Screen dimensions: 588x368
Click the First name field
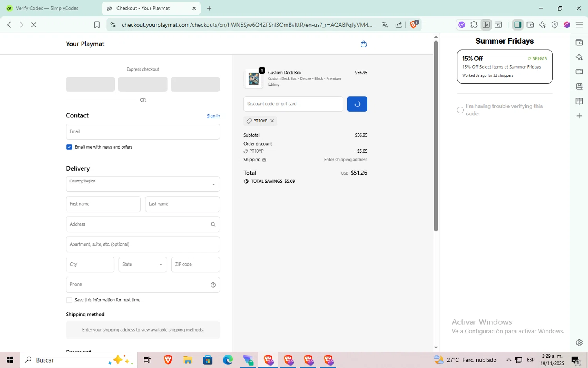point(103,204)
